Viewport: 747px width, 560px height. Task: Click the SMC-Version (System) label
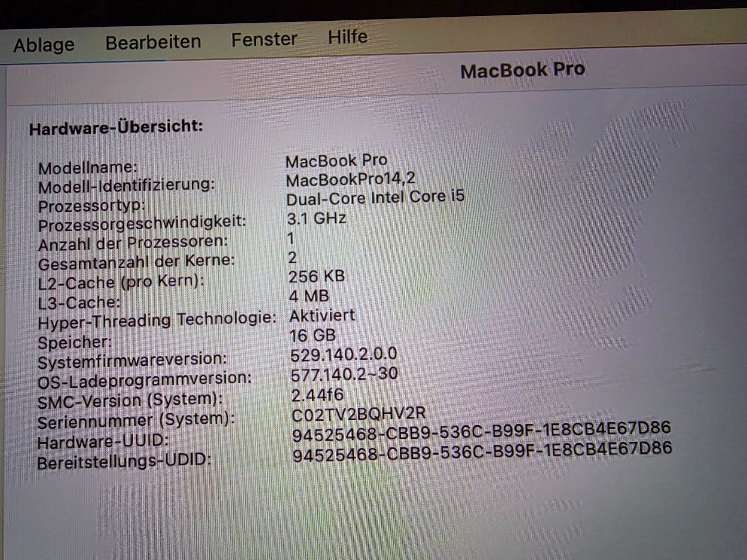tap(130, 400)
